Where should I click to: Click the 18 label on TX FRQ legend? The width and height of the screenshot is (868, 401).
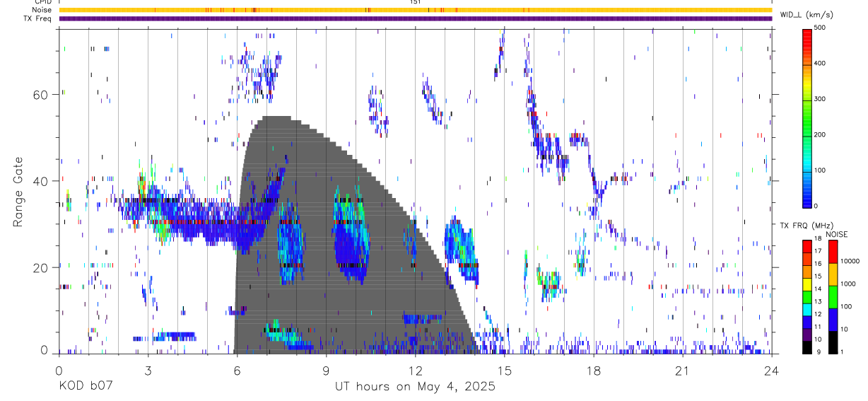tap(818, 238)
